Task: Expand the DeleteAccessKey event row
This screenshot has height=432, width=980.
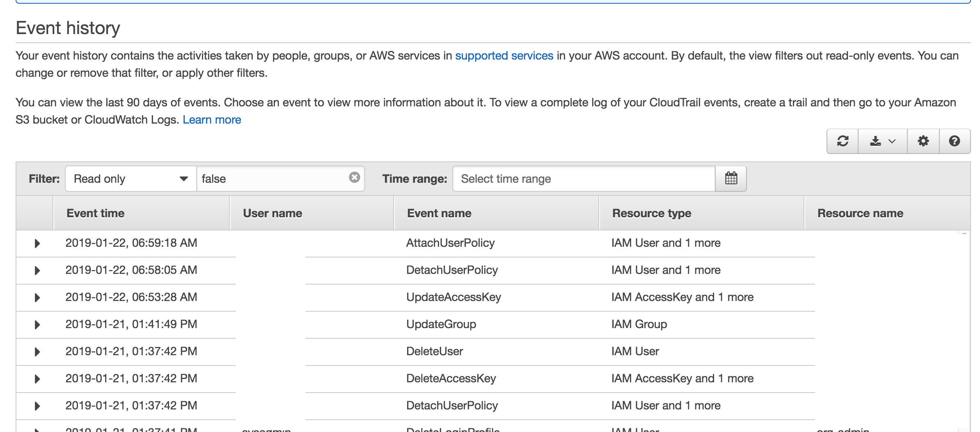Action: (x=37, y=379)
